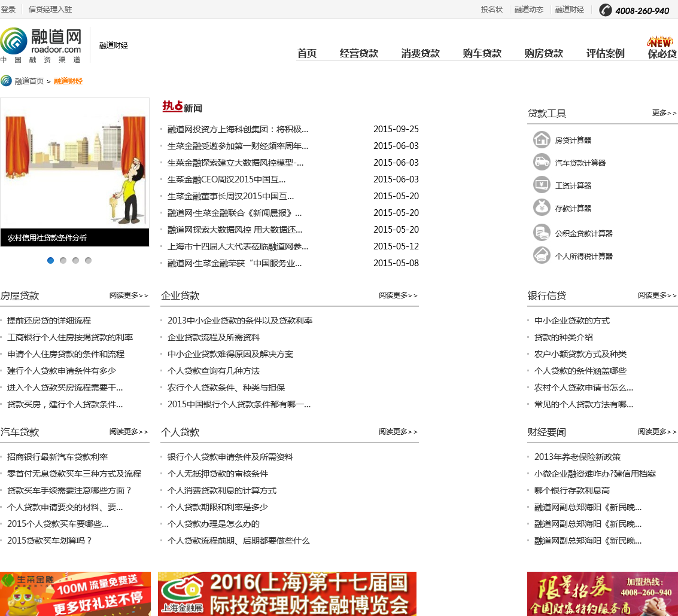Click the 个人所得税计算器 icon
The width and height of the screenshot is (678, 616).
tap(542, 255)
